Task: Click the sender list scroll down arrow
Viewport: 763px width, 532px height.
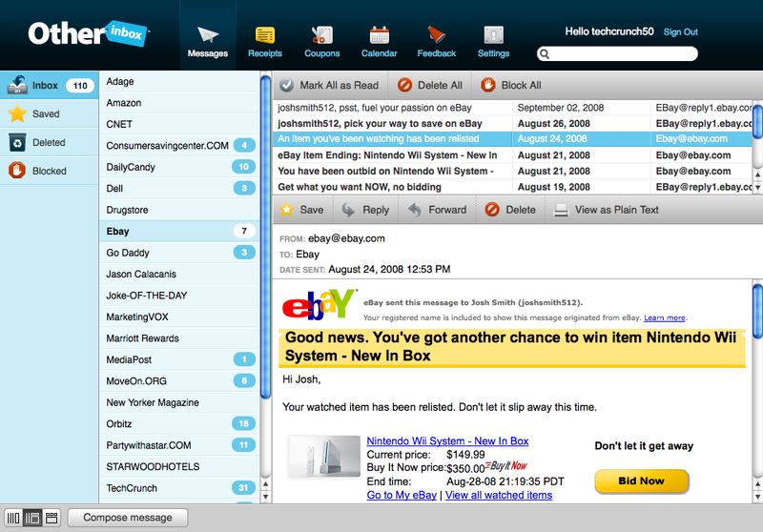Action: pos(265,497)
